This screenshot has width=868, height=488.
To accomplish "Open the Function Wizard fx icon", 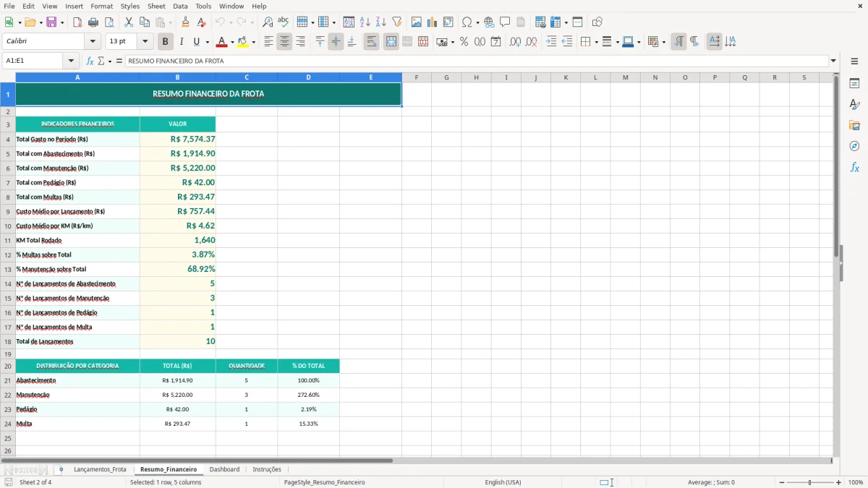I will pyautogui.click(x=90, y=61).
